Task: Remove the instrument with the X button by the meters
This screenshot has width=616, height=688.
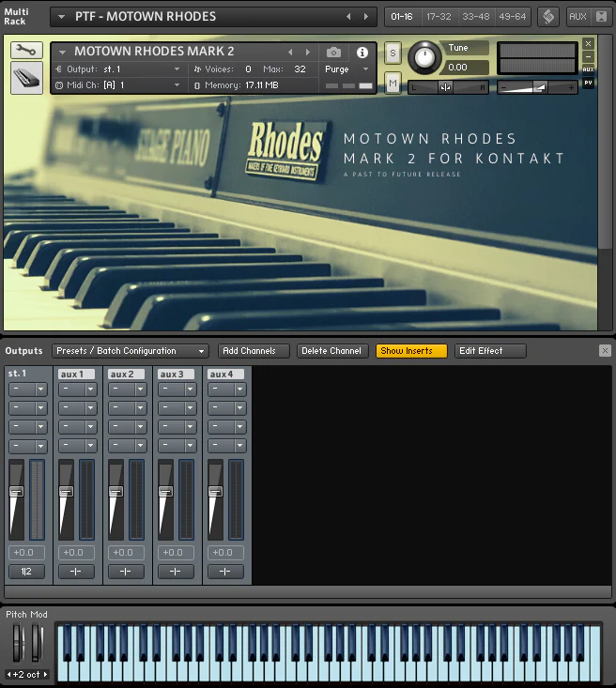Action: coord(589,43)
